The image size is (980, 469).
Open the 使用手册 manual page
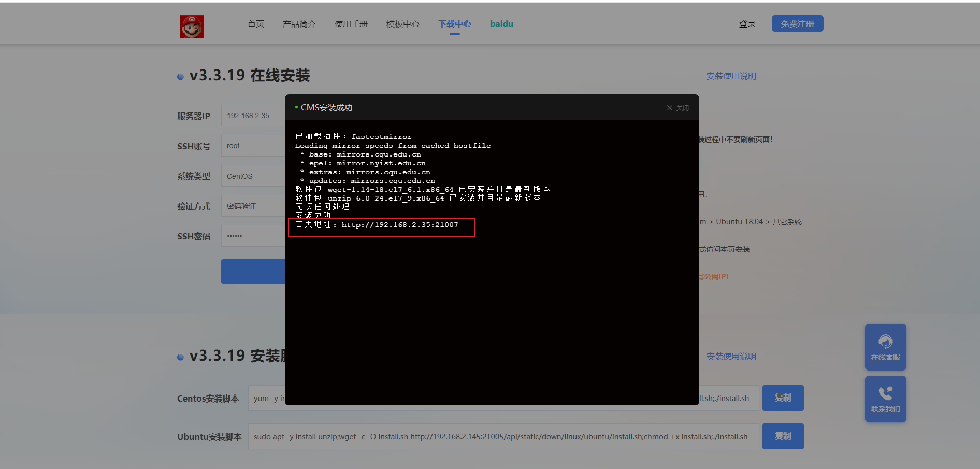point(351,24)
